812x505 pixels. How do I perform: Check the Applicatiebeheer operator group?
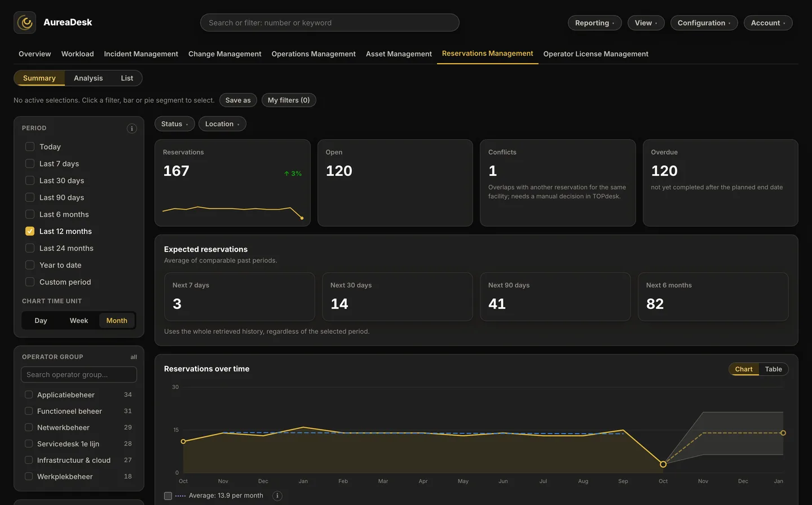point(29,395)
